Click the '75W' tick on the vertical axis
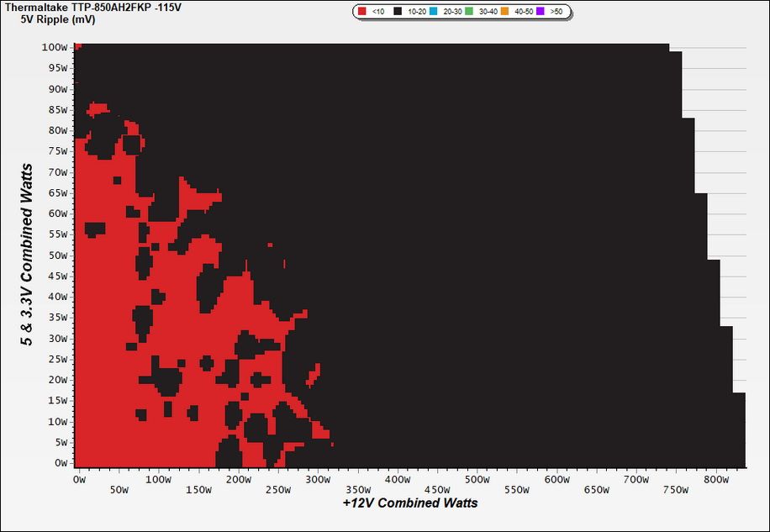The image size is (770, 532). (x=57, y=151)
